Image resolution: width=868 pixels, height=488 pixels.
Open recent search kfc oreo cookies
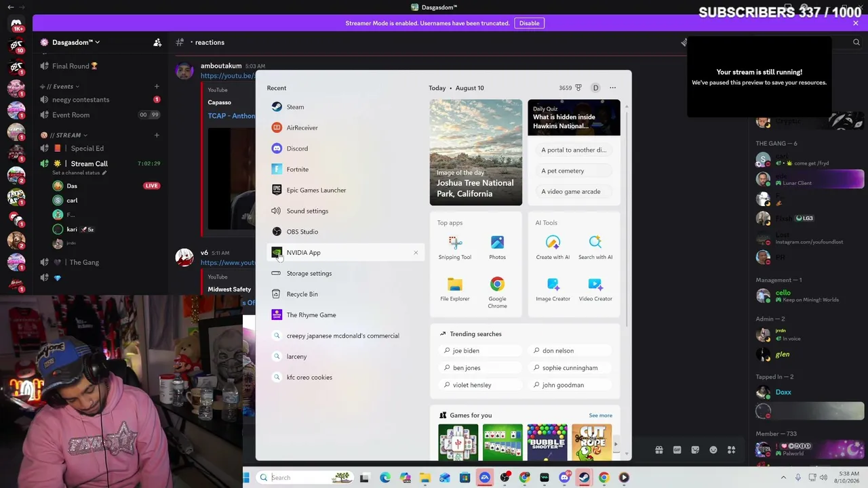(x=346, y=378)
